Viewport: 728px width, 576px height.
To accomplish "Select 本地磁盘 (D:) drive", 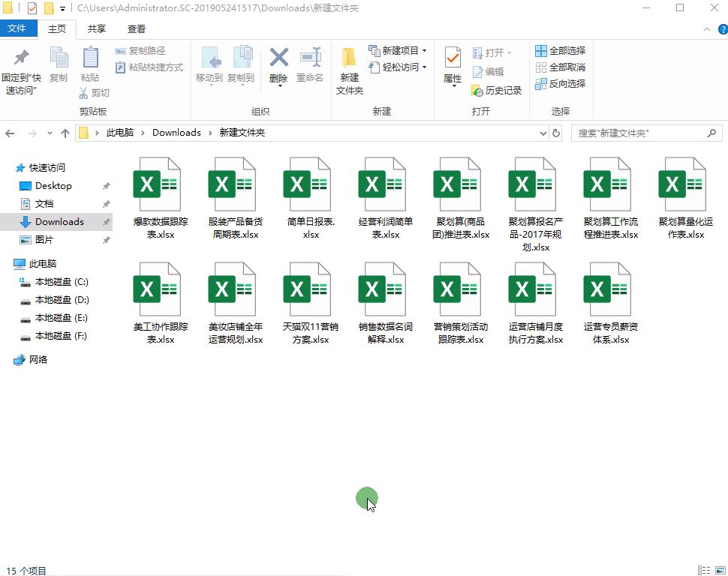I will coord(62,300).
